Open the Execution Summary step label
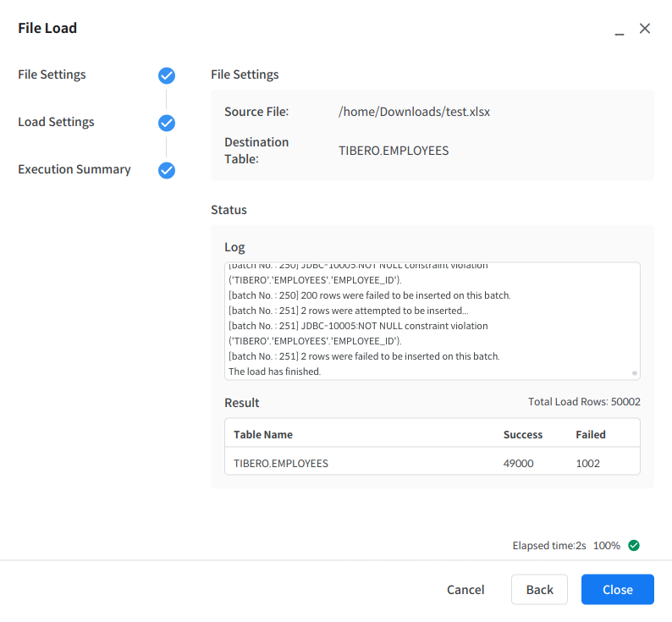The image size is (672, 622). [74, 169]
